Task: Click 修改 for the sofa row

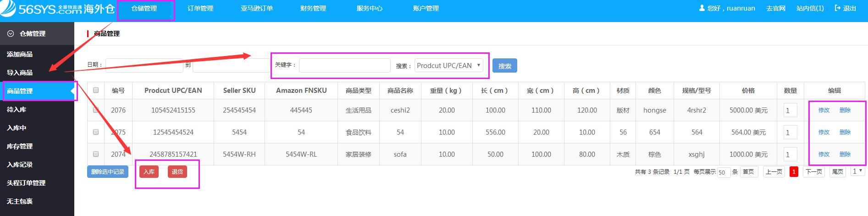Action: click(824, 154)
